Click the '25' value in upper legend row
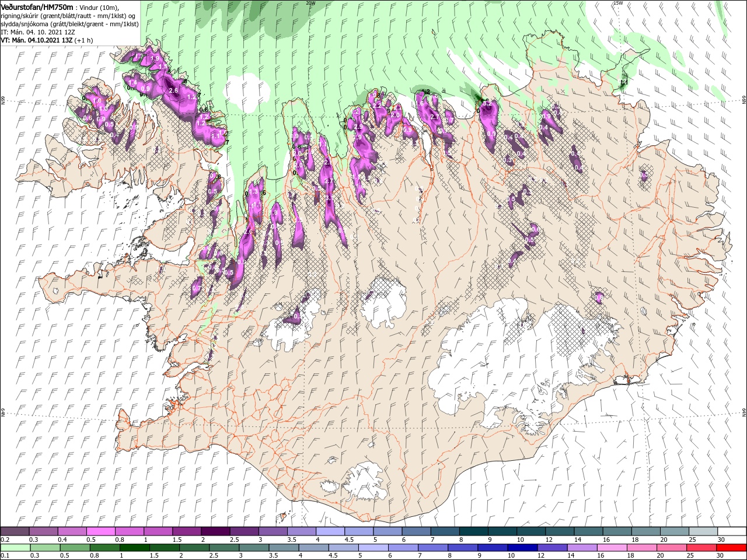The width and height of the screenshot is (747, 560). click(692, 540)
